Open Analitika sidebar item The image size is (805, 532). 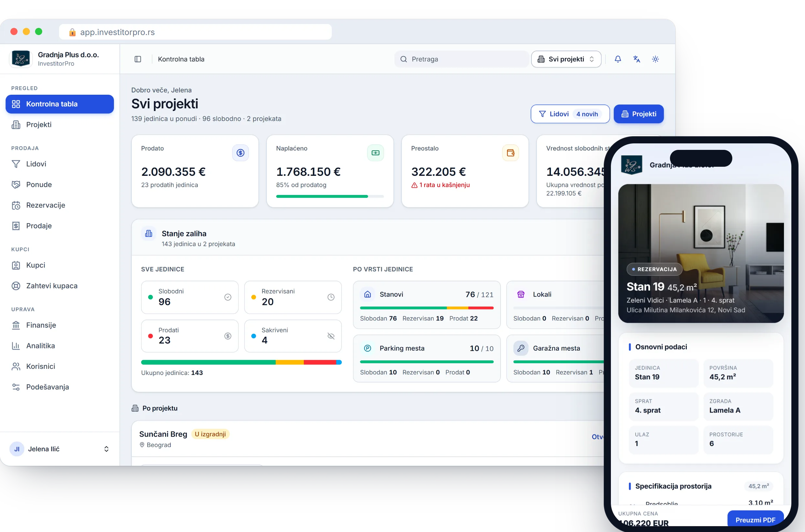click(x=60, y=346)
